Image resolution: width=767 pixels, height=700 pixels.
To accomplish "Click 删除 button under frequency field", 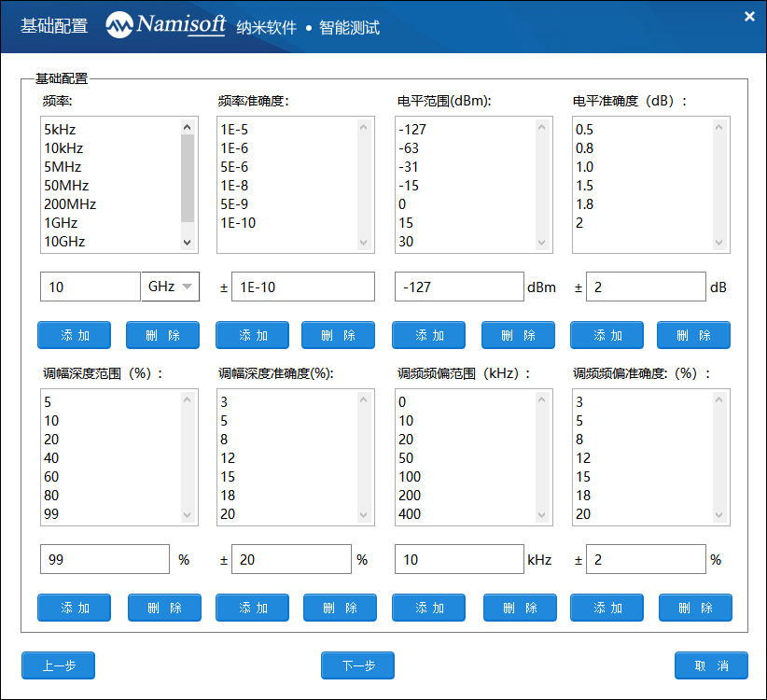I will pos(162,335).
